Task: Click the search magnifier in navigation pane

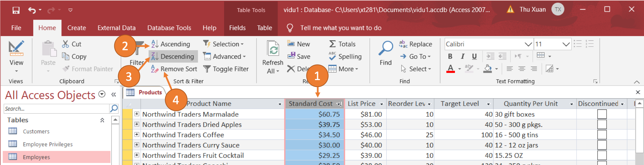Action: tap(114, 109)
